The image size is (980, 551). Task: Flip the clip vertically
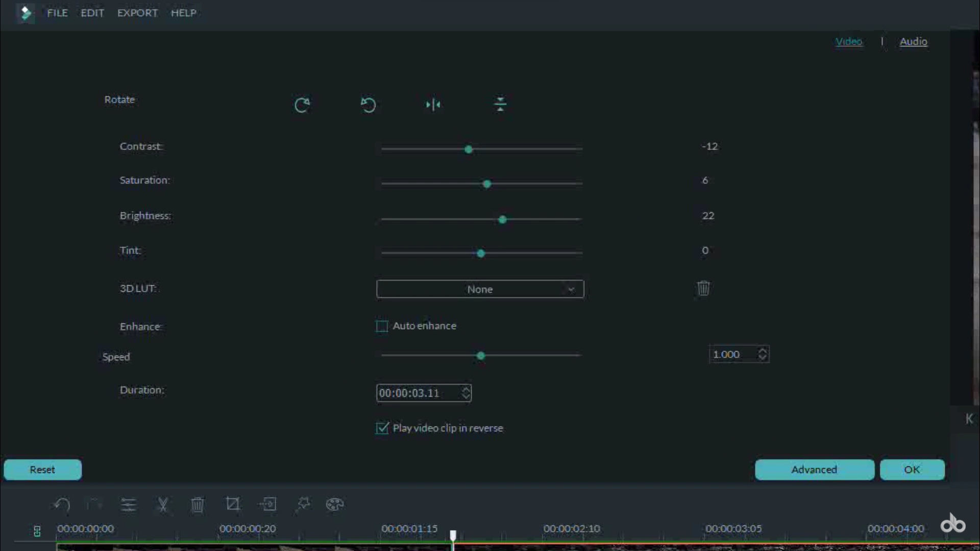coord(500,105)
